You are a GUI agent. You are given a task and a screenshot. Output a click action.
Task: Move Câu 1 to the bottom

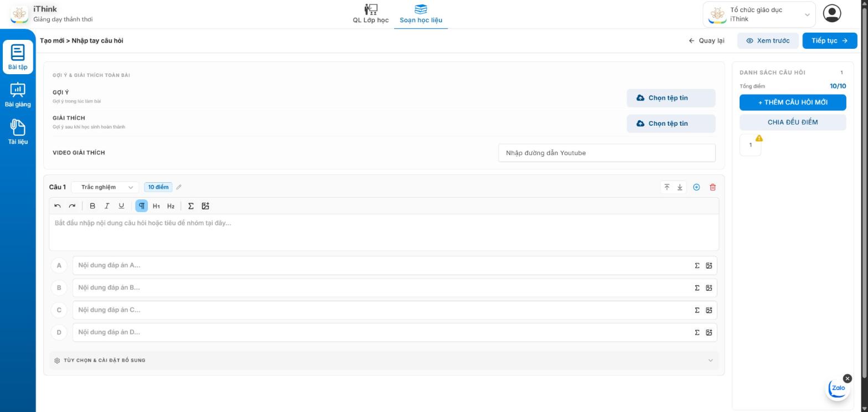(x=680, y=187)
